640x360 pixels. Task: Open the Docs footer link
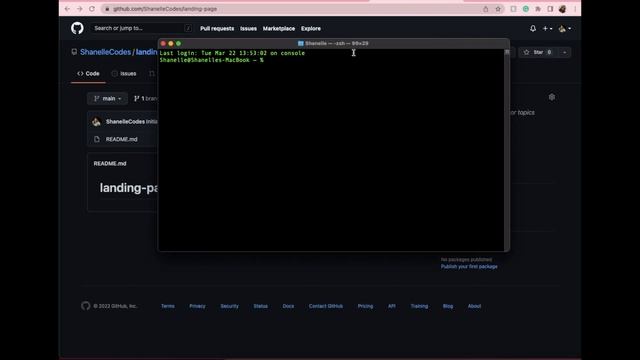[288, 306]
